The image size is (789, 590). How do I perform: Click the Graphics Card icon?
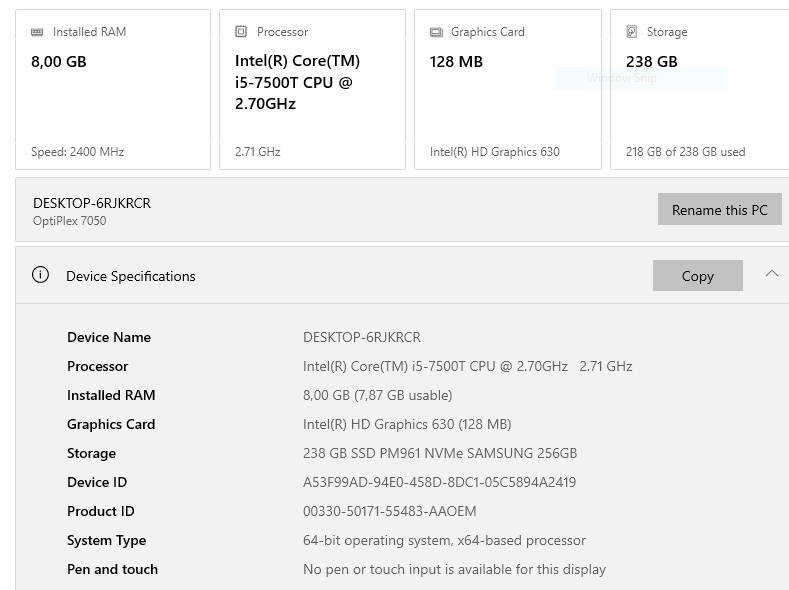(436, 32)
